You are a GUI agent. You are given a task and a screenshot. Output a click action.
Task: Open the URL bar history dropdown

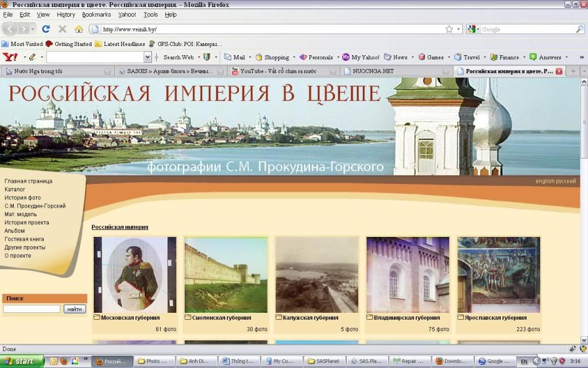pos(458,29)
